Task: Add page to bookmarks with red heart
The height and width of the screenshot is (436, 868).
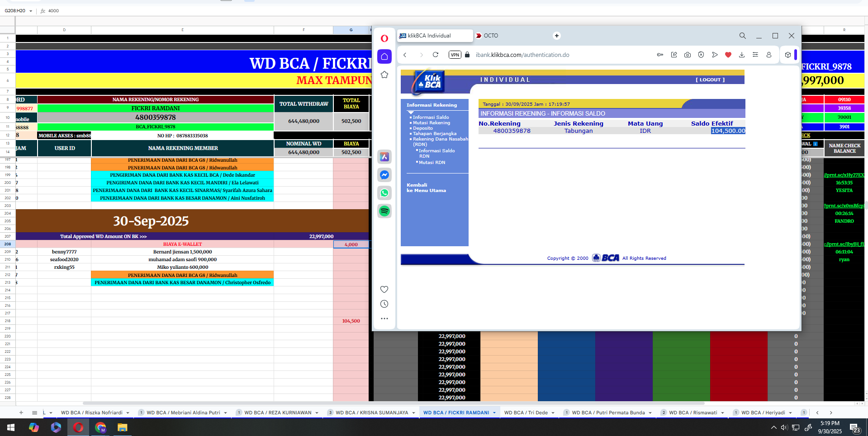Action: pyautogui.click(x=728, y=55)
